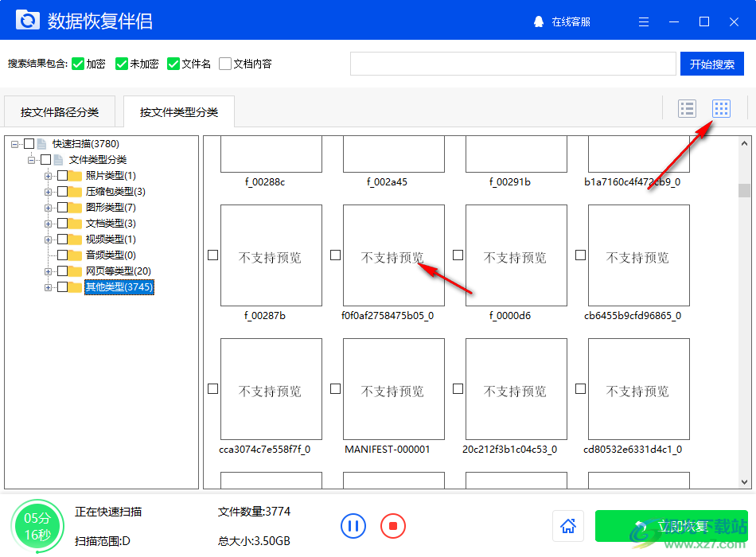Open the hamburger menu in title bar
This screenshot has height=557, width=756.
click(x=643, y=21)
